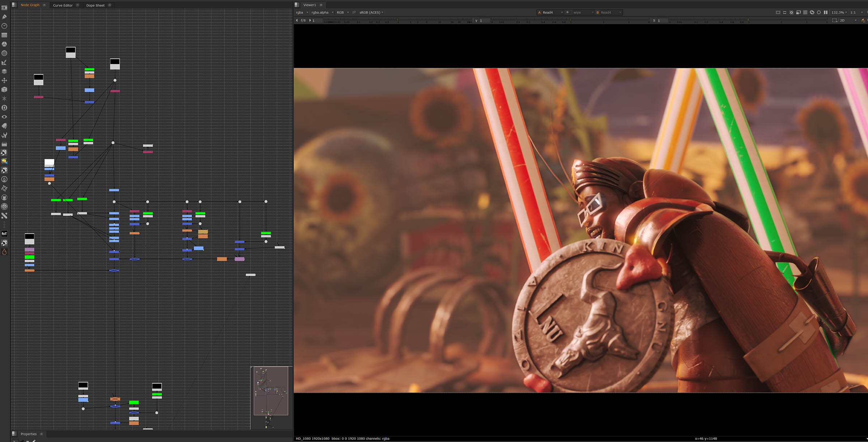Screen dimensions: 868x442
Task: Click the gain slider next to f/8
Action: click(398, 21)
